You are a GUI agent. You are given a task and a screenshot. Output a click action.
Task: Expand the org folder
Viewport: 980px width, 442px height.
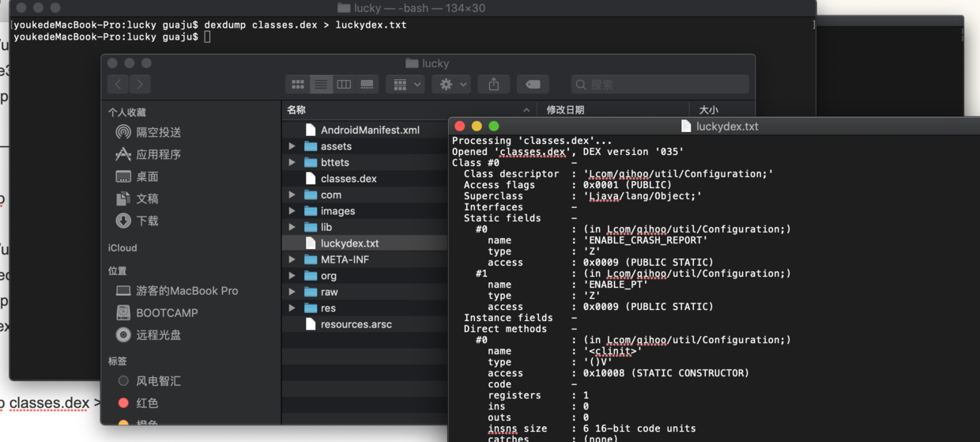point(292,276)
